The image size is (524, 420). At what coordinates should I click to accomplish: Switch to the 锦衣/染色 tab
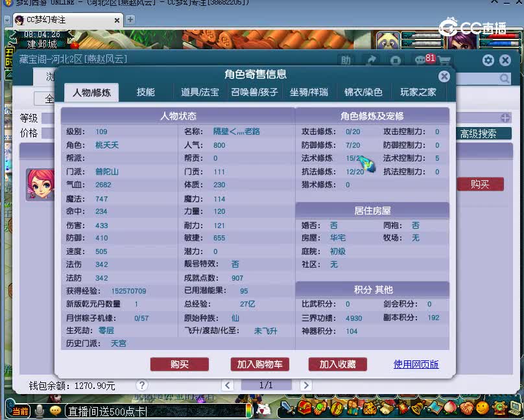click(363, 92)
